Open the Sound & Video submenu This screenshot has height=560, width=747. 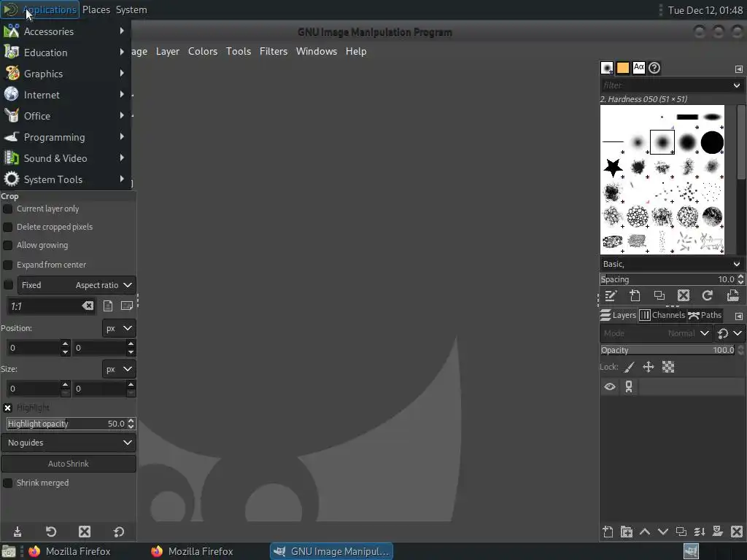65,158
